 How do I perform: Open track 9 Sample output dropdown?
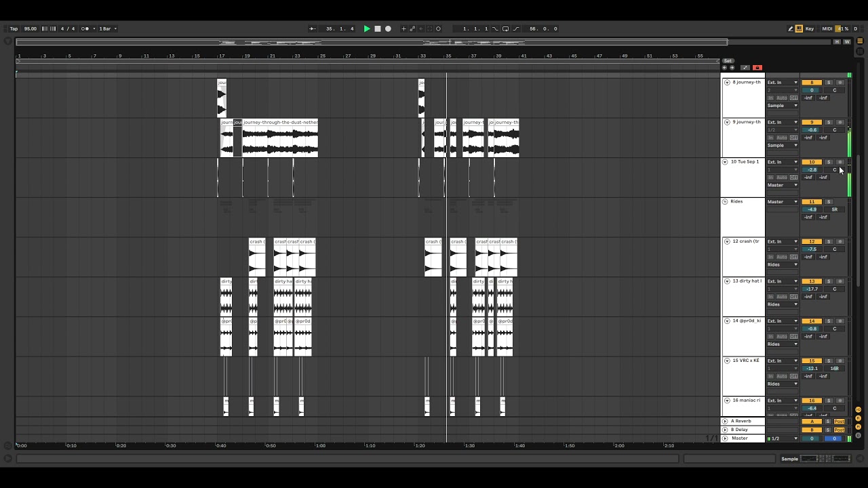783,145
